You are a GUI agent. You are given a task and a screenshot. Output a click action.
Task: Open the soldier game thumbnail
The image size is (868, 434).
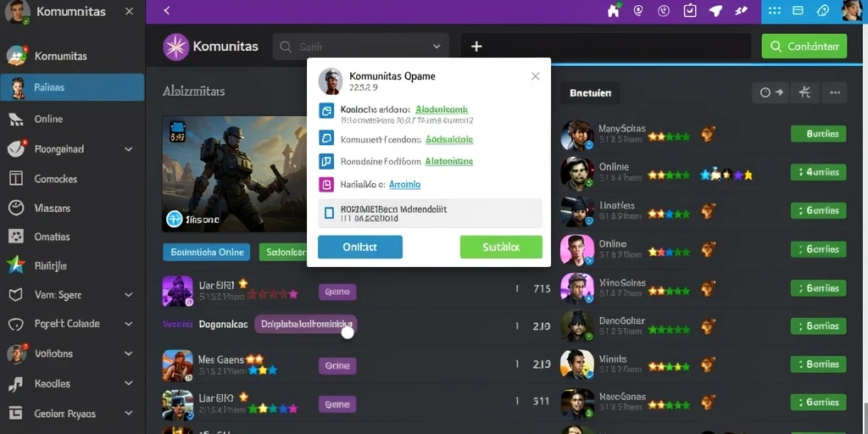[234, 174]
